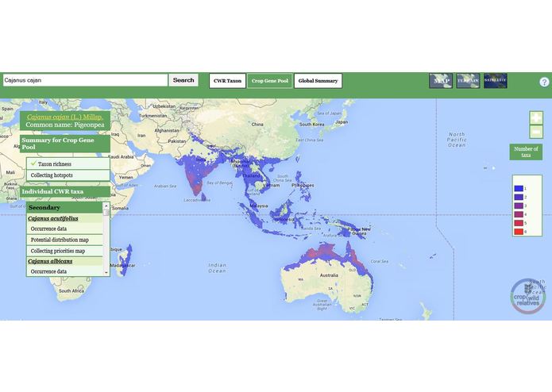The height and width of the screenshot is (392, 552).
Task: Click the Search button
Action: 183,80
